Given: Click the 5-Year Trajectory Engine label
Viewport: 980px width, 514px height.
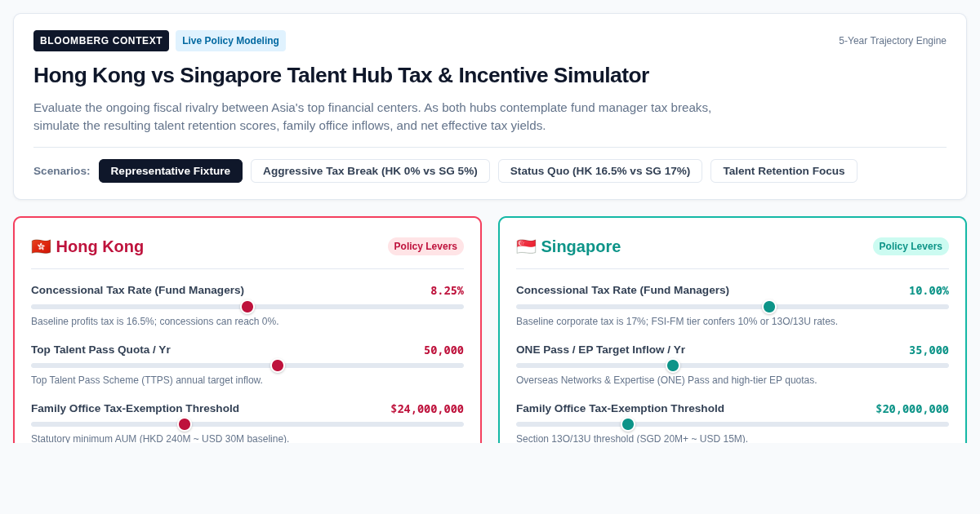Looking at the screenshot, I should point(893,41).
